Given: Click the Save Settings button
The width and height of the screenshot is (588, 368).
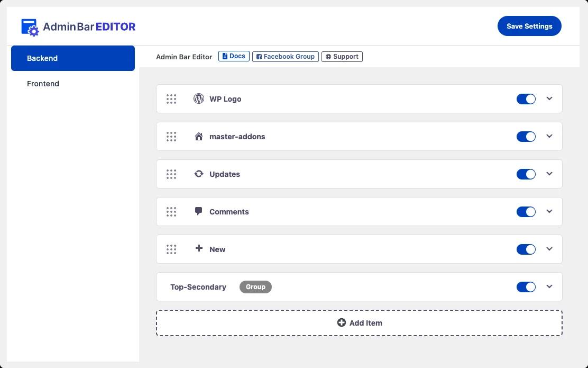Looking at the screenshot, I should pyautogui.click(x=529, y=26).
